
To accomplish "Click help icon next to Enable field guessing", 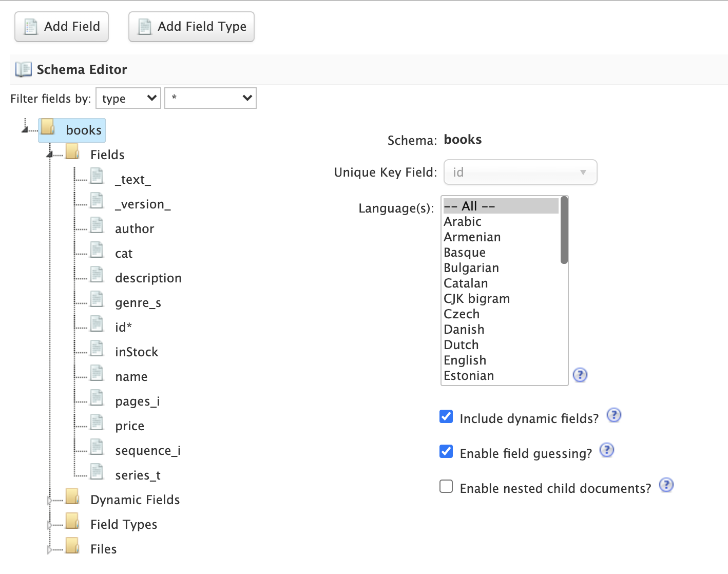I will (606, 450).
